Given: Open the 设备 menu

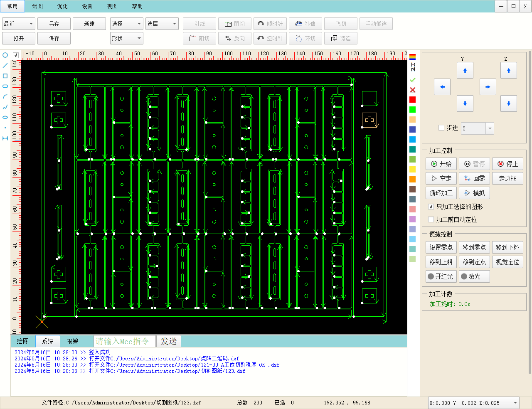Looking at the screenshot, I should click(x=87, y=6).
